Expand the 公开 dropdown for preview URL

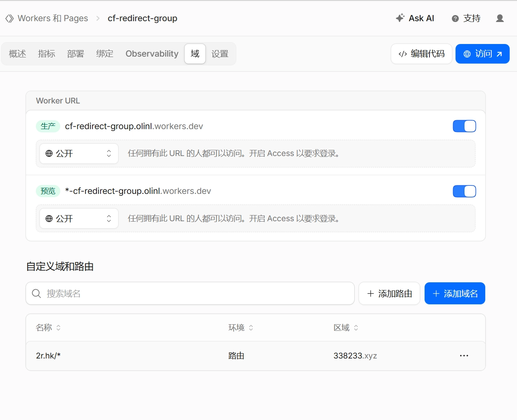tap(79, 219)
